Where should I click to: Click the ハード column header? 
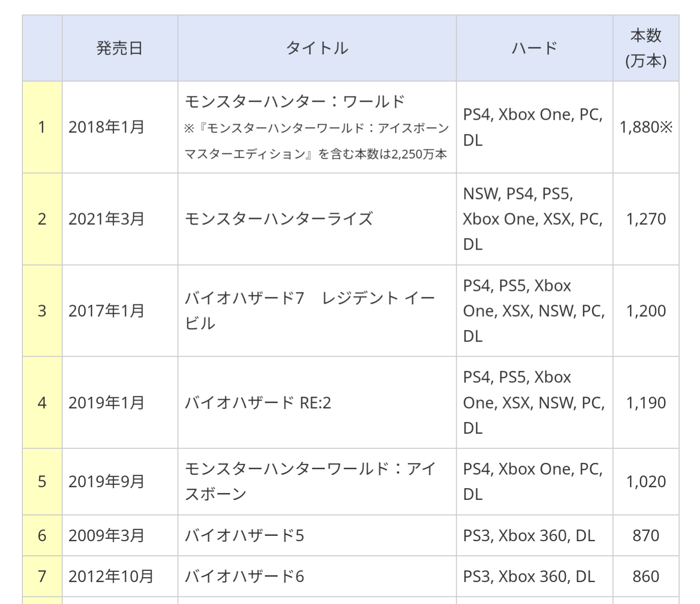(x=535, y=48)
